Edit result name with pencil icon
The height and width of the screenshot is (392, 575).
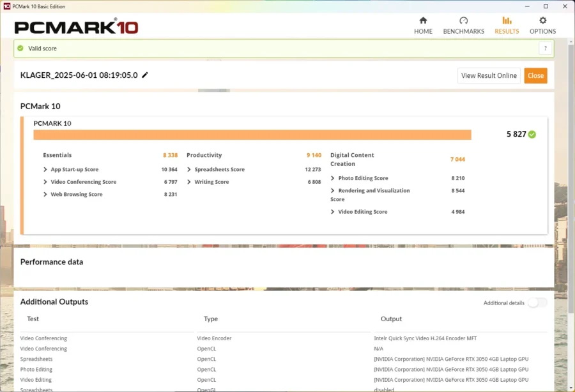click(x=145, y=75)
